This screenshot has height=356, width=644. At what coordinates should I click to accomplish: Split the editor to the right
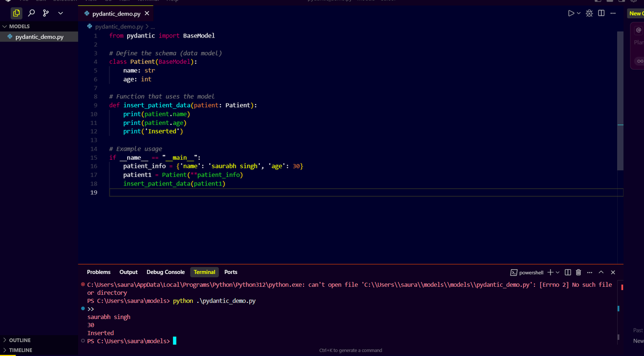(601, 13)
